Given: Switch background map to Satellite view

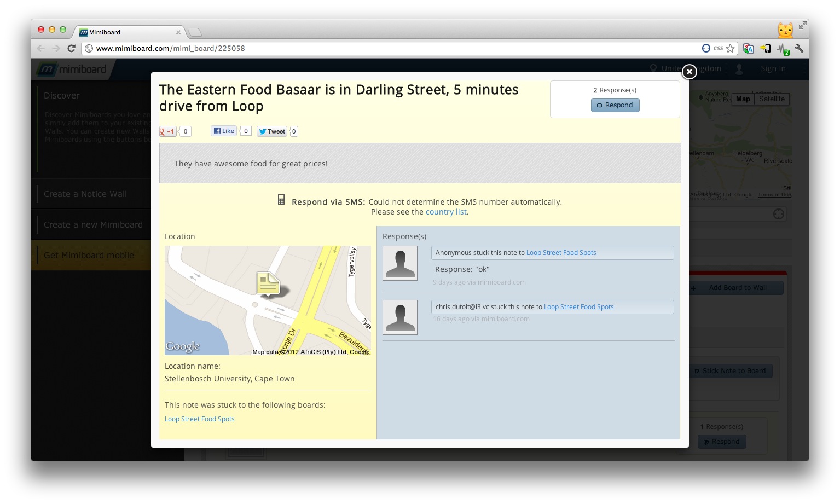Looking at the screenshot, I should click(x=772, y=99).
